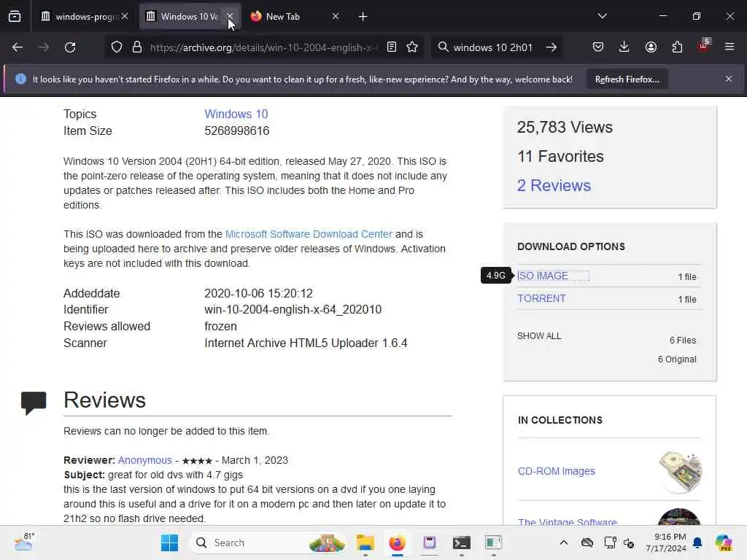Save page to Pocket
Viewport: 747px width, 560px height.
tap(598, 47)
